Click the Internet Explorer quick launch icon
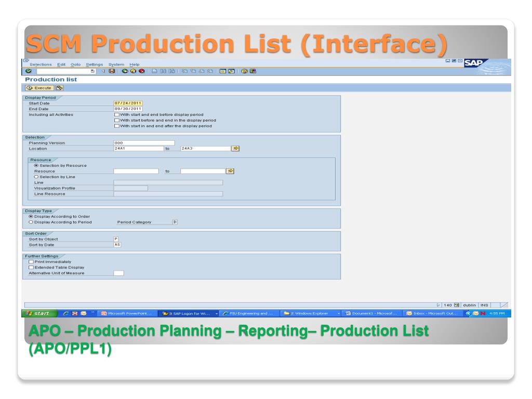532x399 pixels. [x=66, y=313]
